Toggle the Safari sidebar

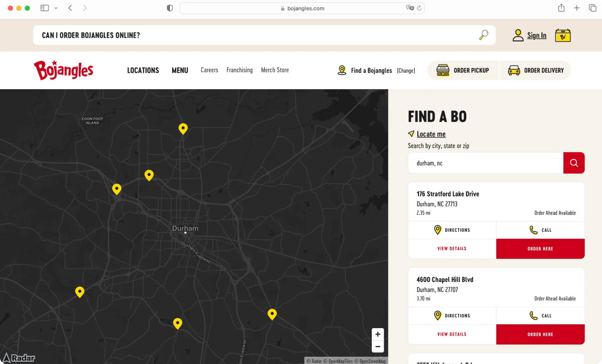(45, 8)
